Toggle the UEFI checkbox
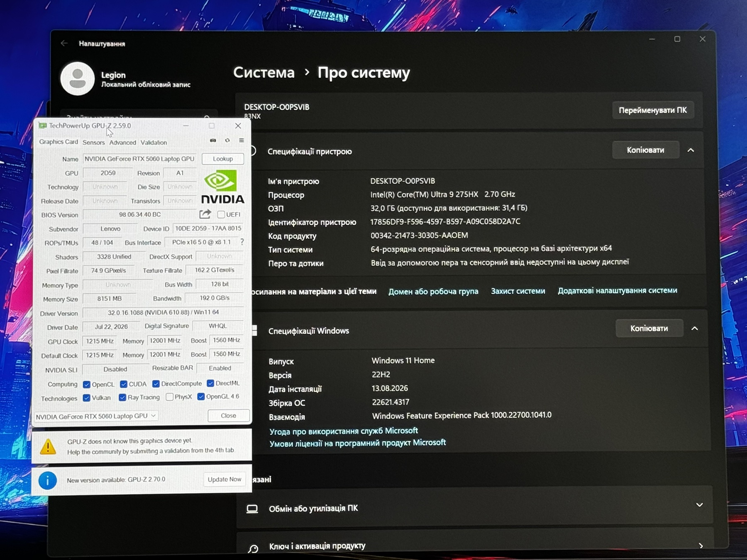This screenshot has height=560, width=747. click(221, 214)
